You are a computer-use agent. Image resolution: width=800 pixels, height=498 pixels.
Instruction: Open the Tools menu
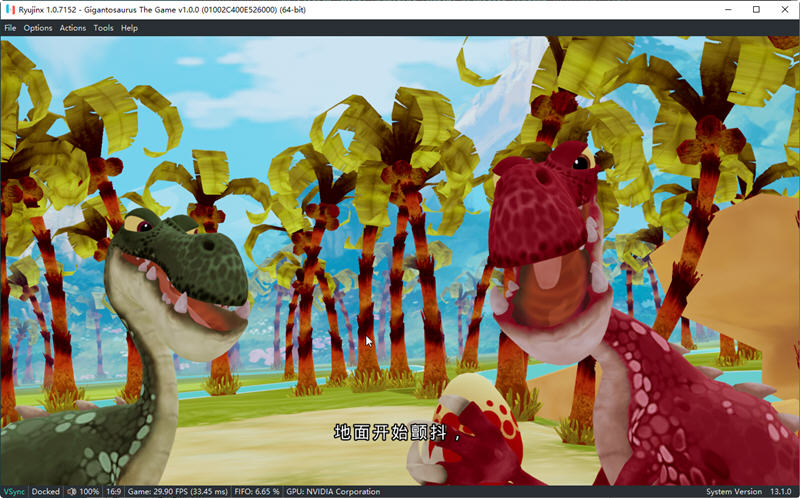pos(103,28)
